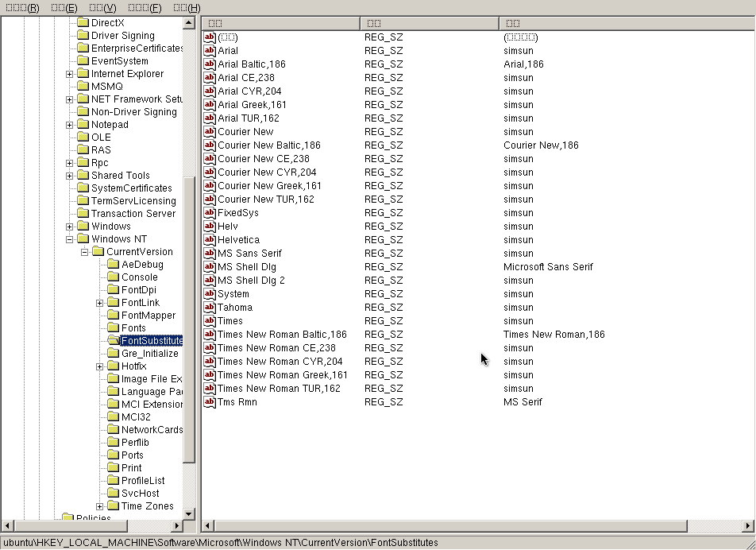
Task: Collapse the Windows NT key
Action: click(69, 239)
